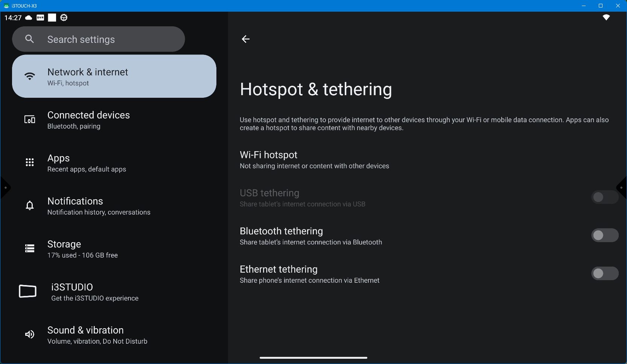
Task: Click the i3STUDIO display icon
Action: [28, 291]
